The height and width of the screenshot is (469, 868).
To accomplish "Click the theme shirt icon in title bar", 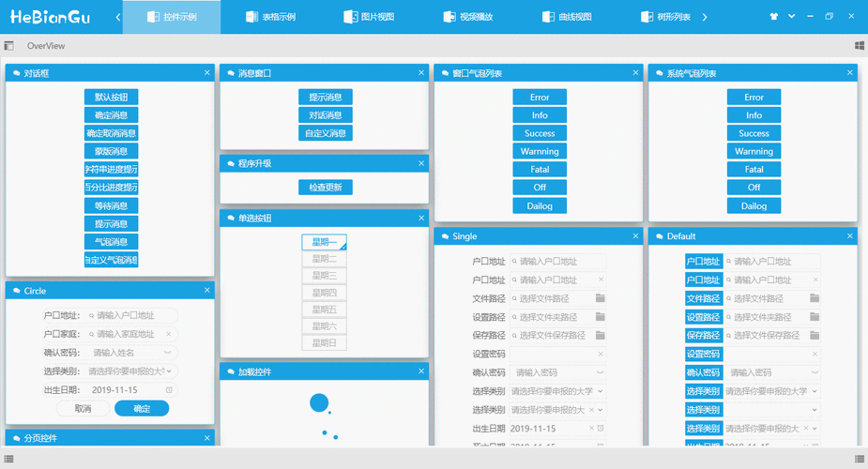I will tap(774, 17).
